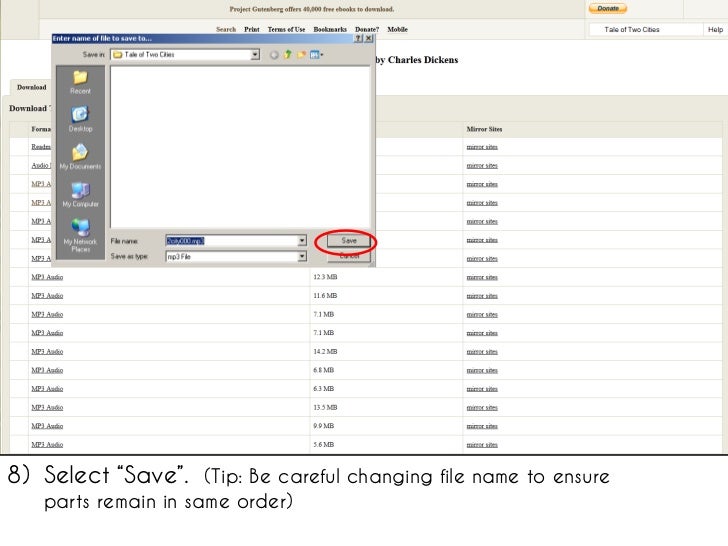The height and width of the screenshot is (546, 728).
Task: Open the Views menu icon
Action: [315, 54]
